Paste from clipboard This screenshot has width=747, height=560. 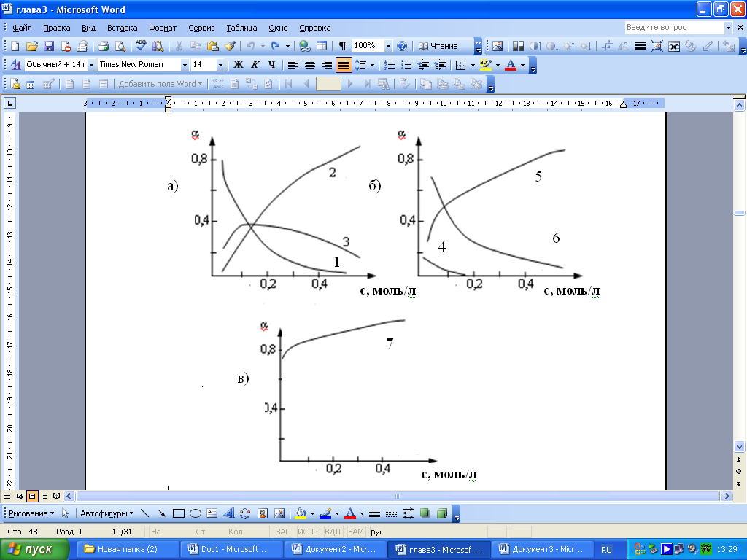click(213, 46)
